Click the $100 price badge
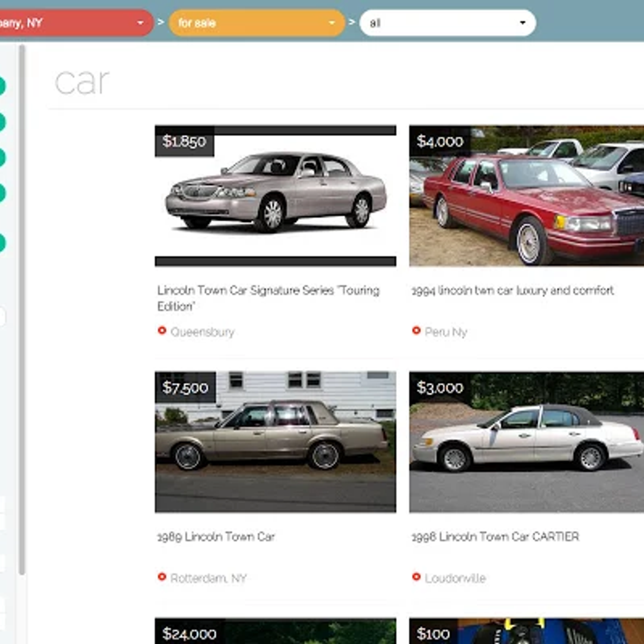644x644 pixels. 433,632
